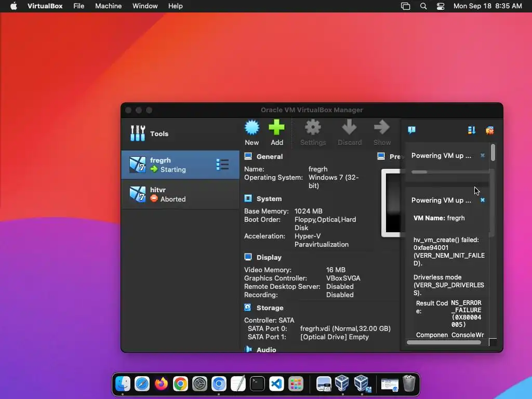This screenshot has width=532, height=399.
Task: Click the green Add machine icon
Action: click(x=276, y=128)
